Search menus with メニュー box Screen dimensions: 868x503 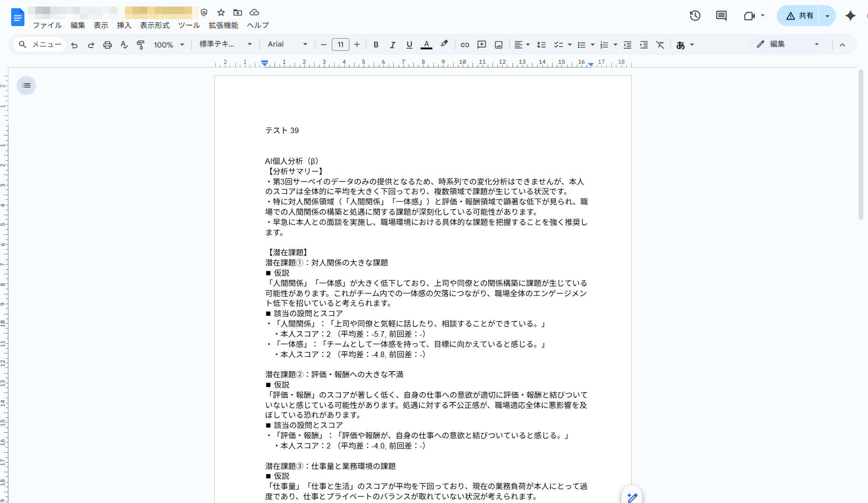40,45
